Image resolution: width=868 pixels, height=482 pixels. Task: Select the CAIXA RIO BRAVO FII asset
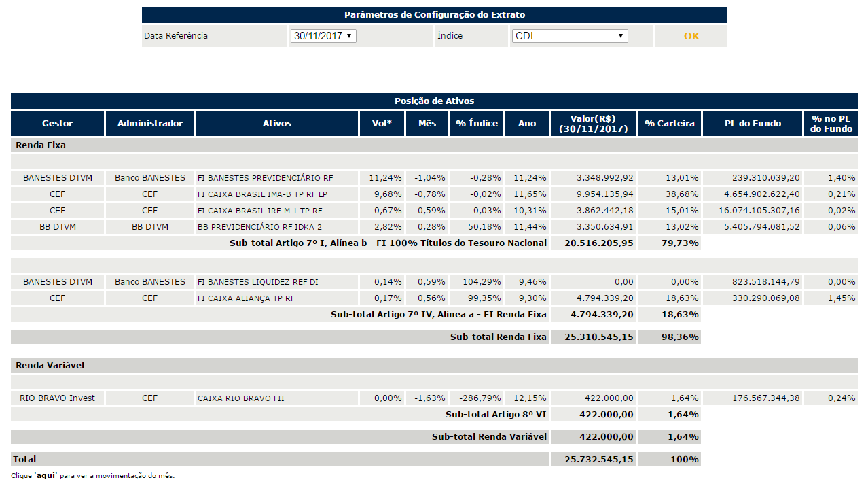click(241, 398)
